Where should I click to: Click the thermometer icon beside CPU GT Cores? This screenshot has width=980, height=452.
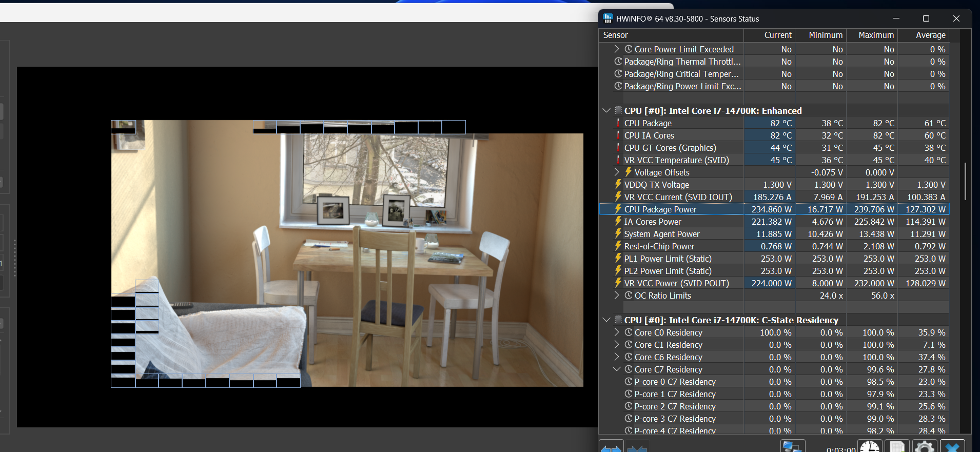(618, 148)
